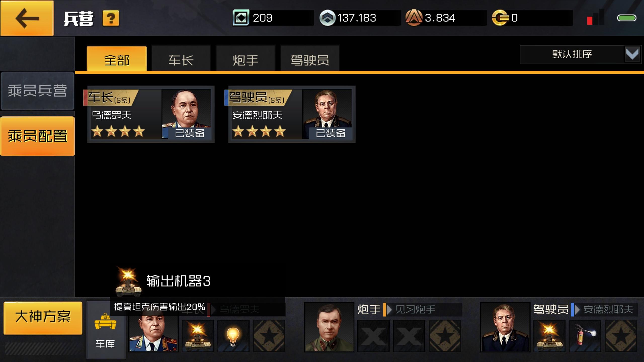Open the yellow question mark help icon
This screenshot has height=362, width=644.
pyautogui.click(x=111, y=18)
